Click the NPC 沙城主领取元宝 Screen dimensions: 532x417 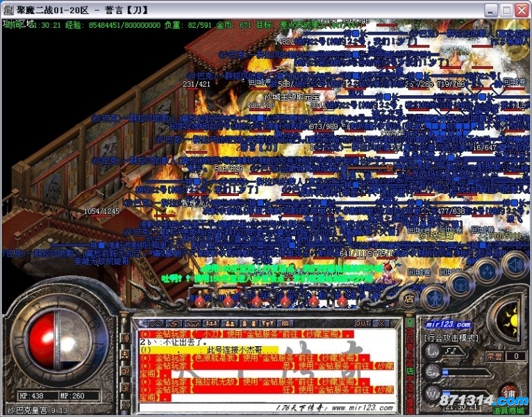point(292,97)
